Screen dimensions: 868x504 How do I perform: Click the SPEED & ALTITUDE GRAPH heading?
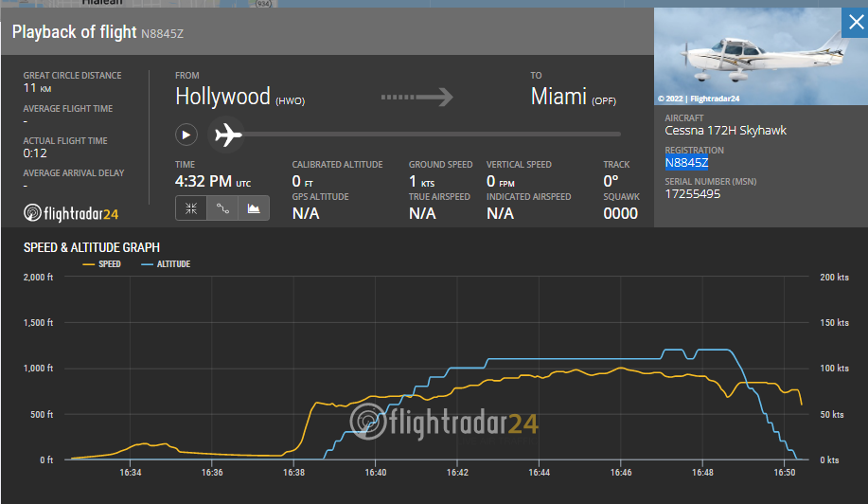pyautogui.click(x=91, y=247)
